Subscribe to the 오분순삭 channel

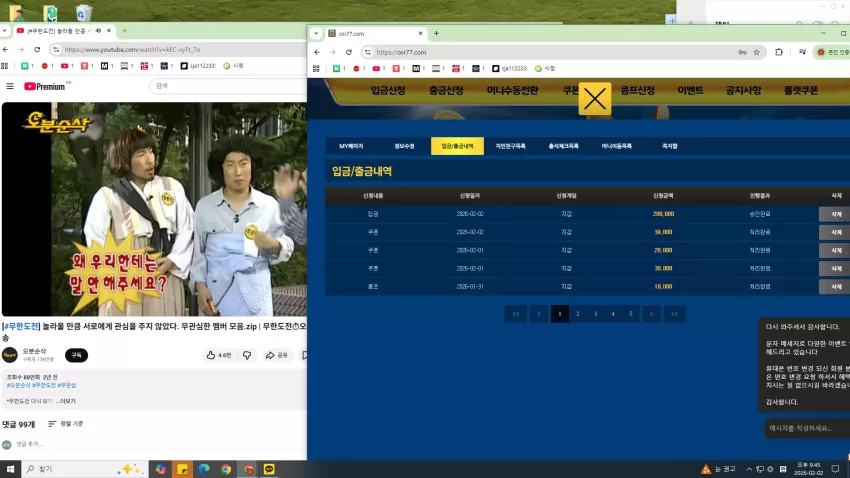pyautogui.click(x=76, y=355)
